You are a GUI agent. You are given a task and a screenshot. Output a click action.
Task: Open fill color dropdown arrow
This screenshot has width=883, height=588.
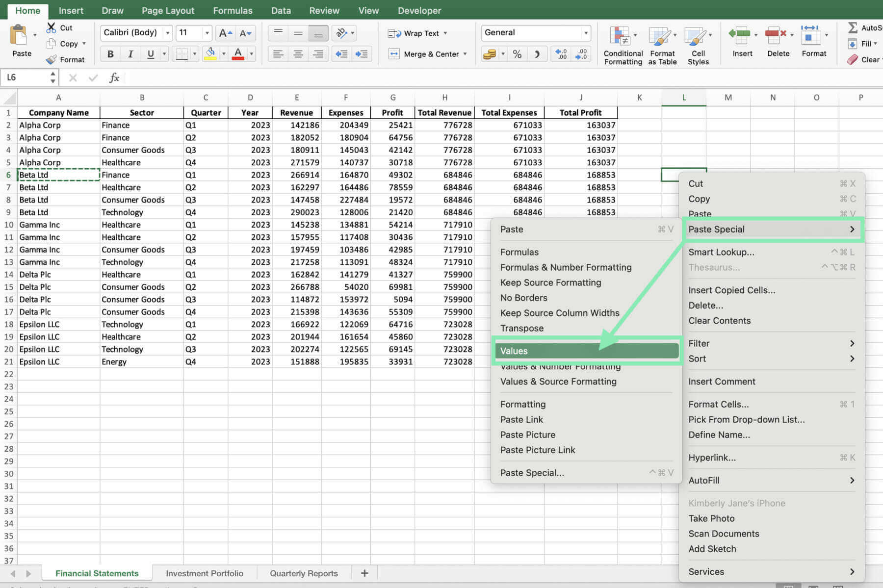224,54
